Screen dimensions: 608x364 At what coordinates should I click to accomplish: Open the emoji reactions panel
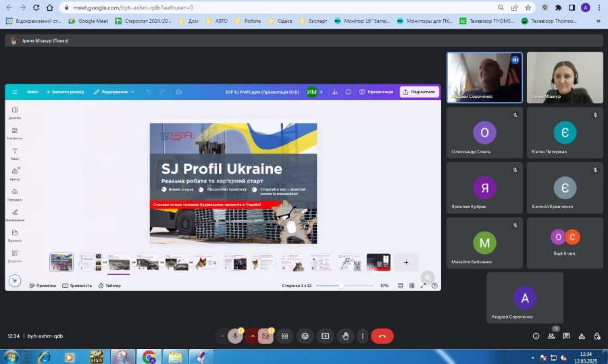point(305,336)
